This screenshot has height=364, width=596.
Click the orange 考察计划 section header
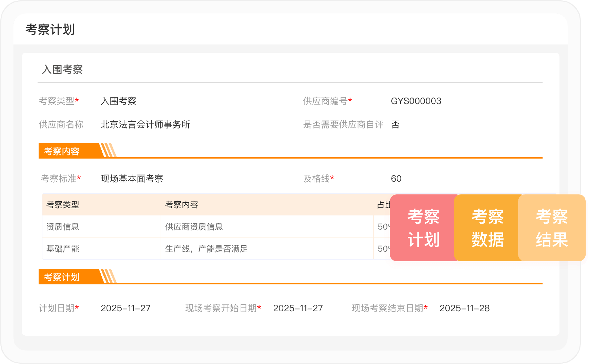tap(62, 277)
